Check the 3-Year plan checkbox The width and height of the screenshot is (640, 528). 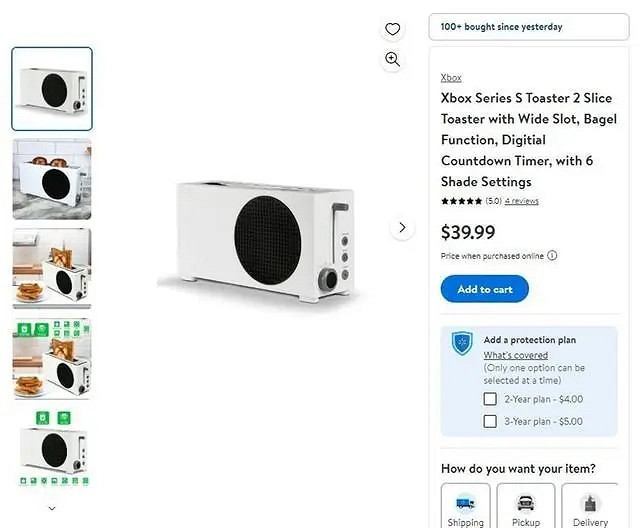(x=490, y=421)
